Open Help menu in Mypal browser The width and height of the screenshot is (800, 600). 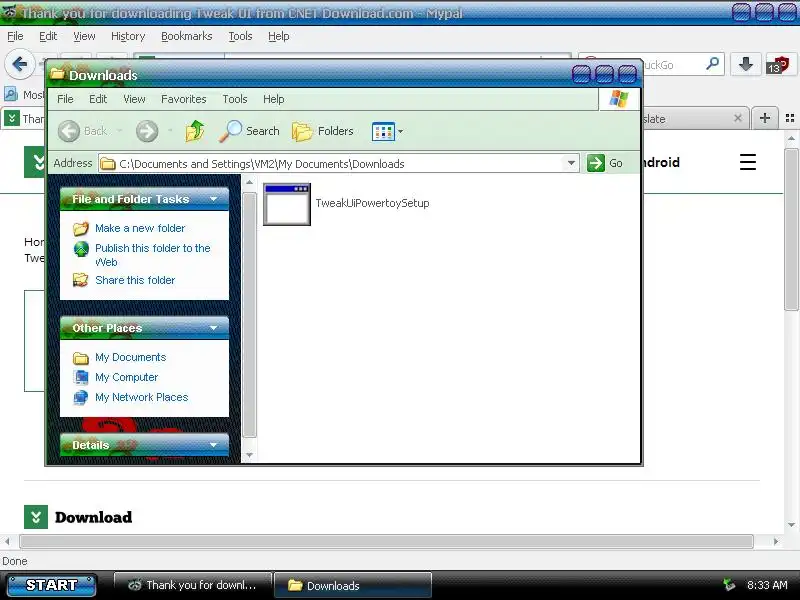279,36
